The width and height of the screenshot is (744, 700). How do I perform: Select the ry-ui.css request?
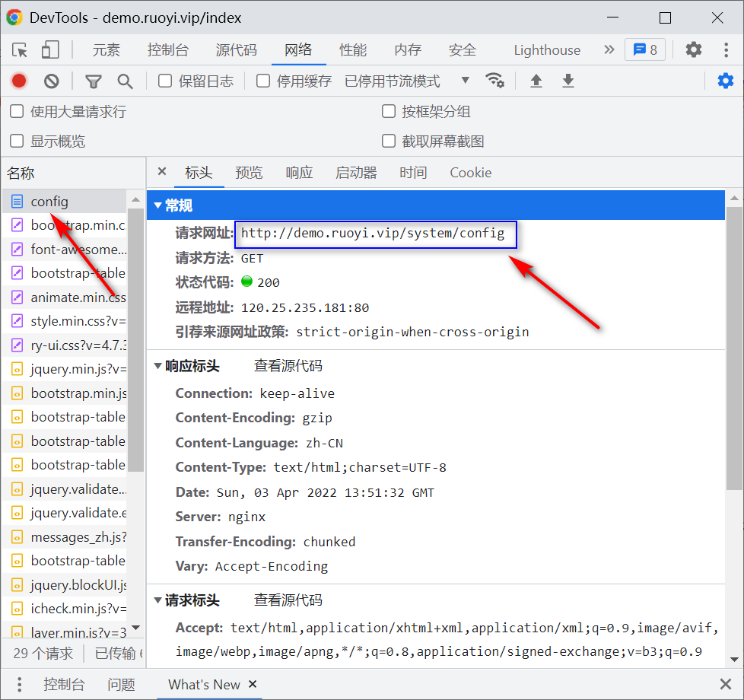65,345
